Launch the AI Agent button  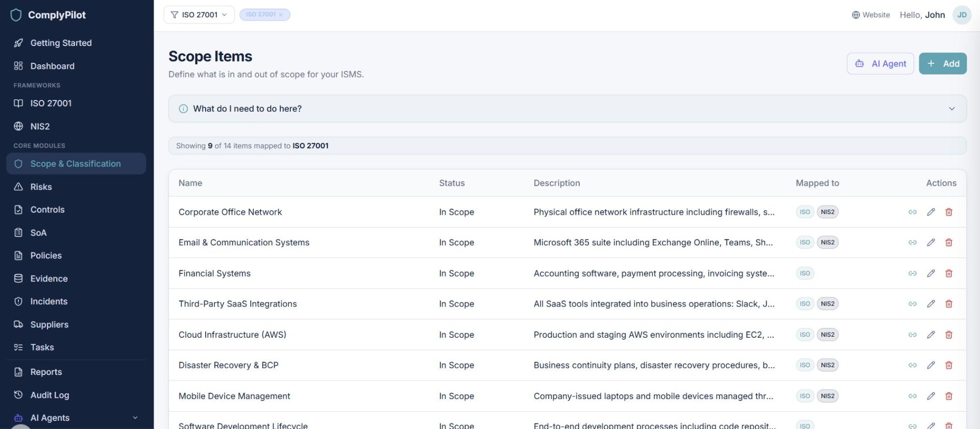880,64
